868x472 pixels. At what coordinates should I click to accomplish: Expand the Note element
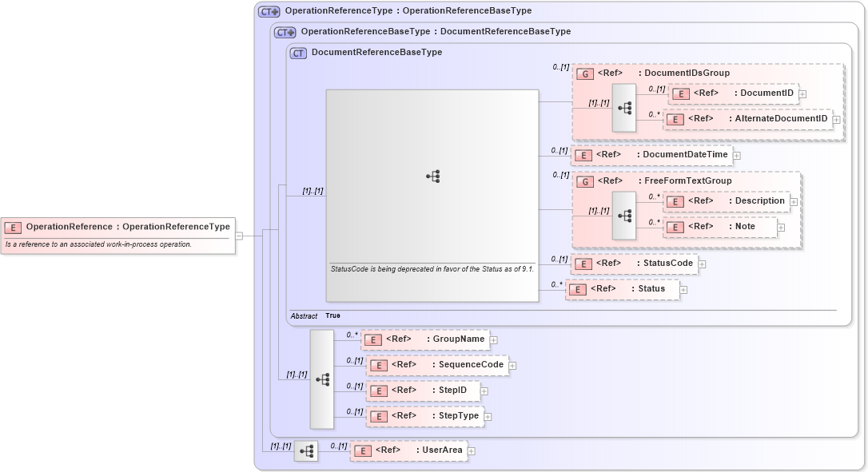coord(781,227)
